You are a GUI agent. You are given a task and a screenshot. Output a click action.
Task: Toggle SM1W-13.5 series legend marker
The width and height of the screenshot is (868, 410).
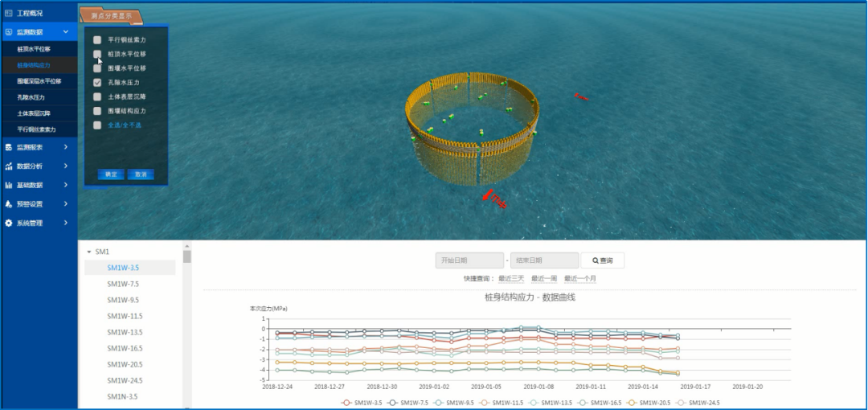click(x=533, y=403)
